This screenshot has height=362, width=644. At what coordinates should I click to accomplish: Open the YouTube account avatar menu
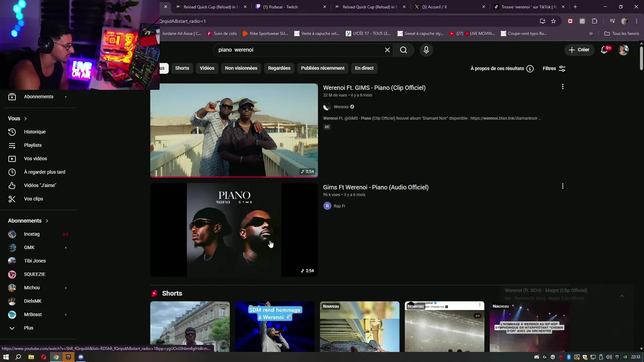(x=623, y=50)
